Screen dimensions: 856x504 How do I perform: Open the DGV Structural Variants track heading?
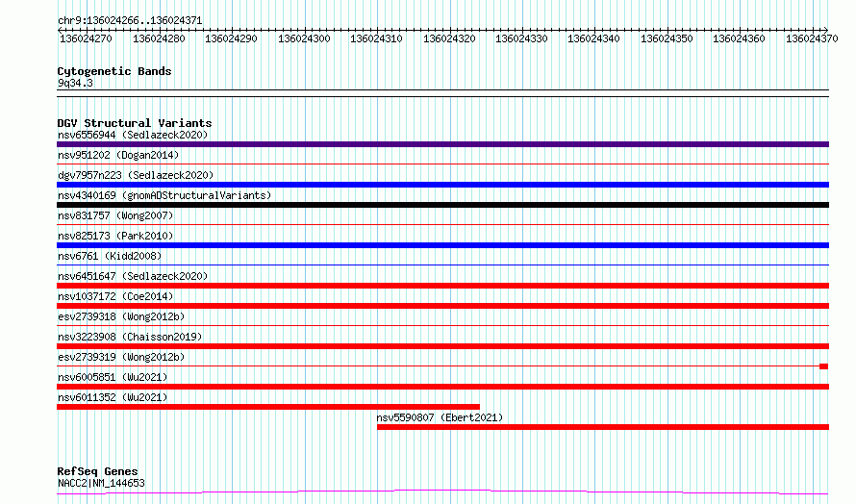point(135,123)
